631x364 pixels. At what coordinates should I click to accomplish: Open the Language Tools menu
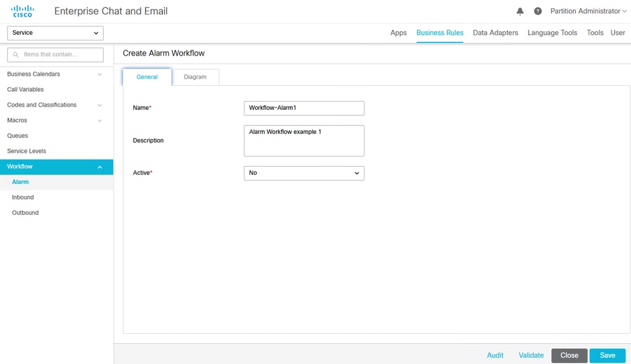552,33
